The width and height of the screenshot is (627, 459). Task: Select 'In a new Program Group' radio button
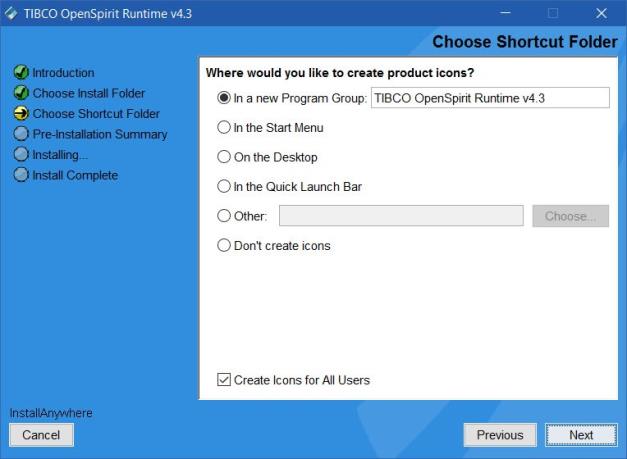coord(224,98)
